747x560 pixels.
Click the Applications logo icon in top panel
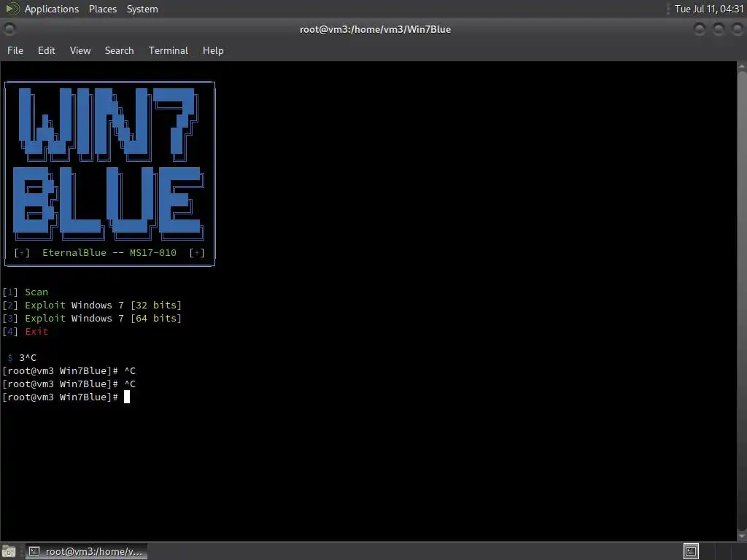point(12,9)
